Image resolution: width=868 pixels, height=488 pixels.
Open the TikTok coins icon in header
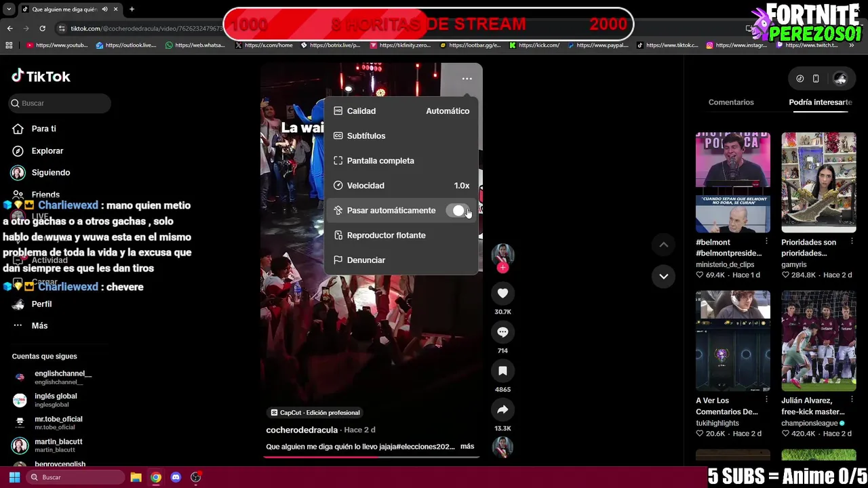click(x=800, y=79)
